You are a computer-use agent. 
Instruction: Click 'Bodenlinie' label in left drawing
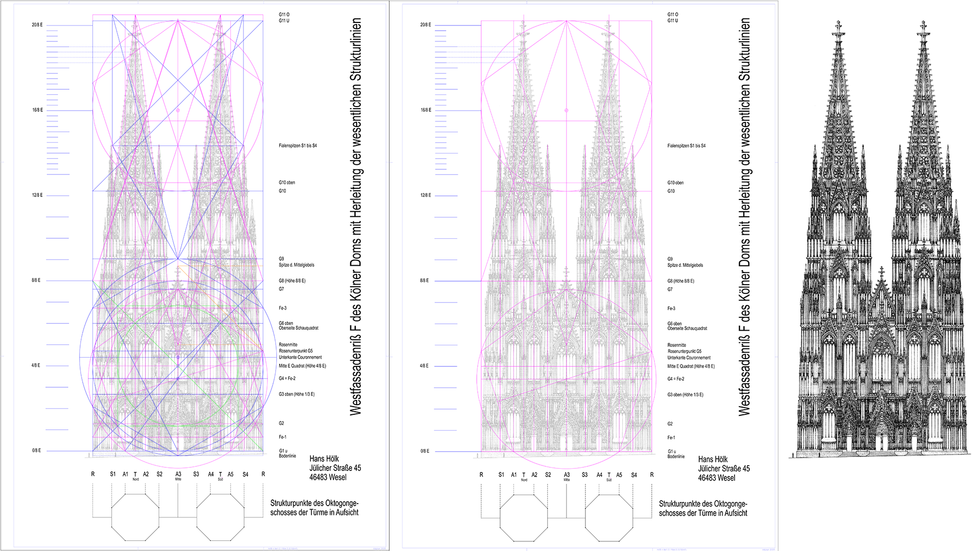coord(287,456)
